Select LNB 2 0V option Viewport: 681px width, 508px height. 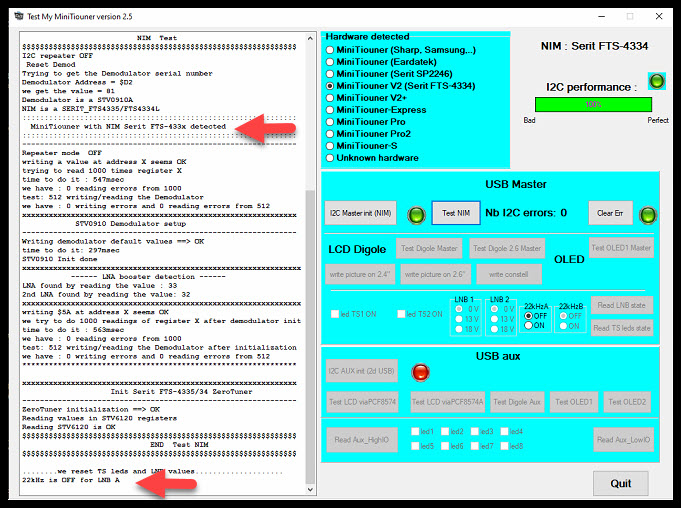tap(494, 309)
